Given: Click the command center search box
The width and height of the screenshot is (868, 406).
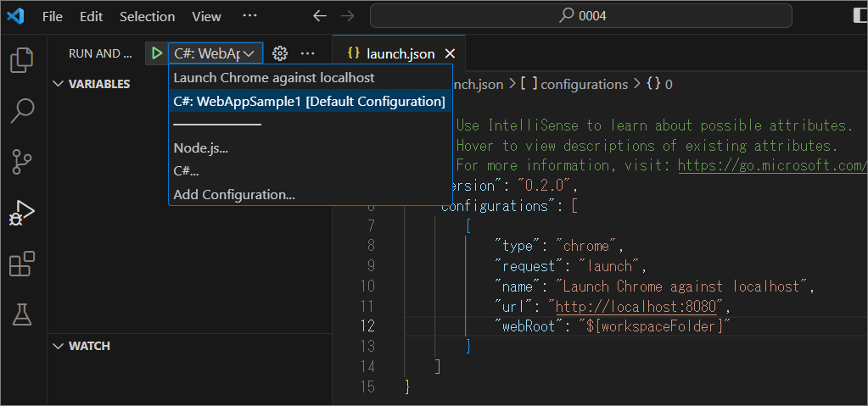Looking at the screenshot, I should pyautogui.click(x=580, y=16).
